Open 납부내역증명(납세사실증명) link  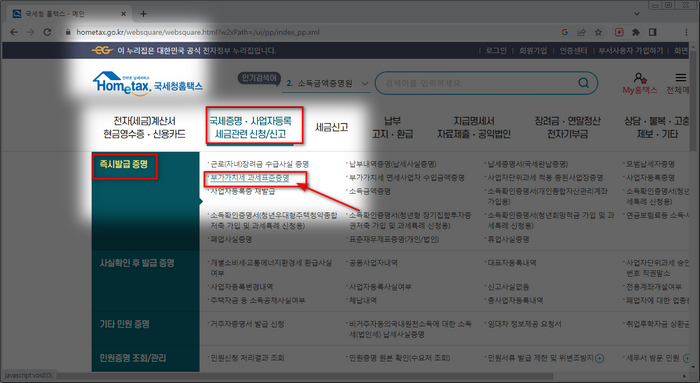393,164
